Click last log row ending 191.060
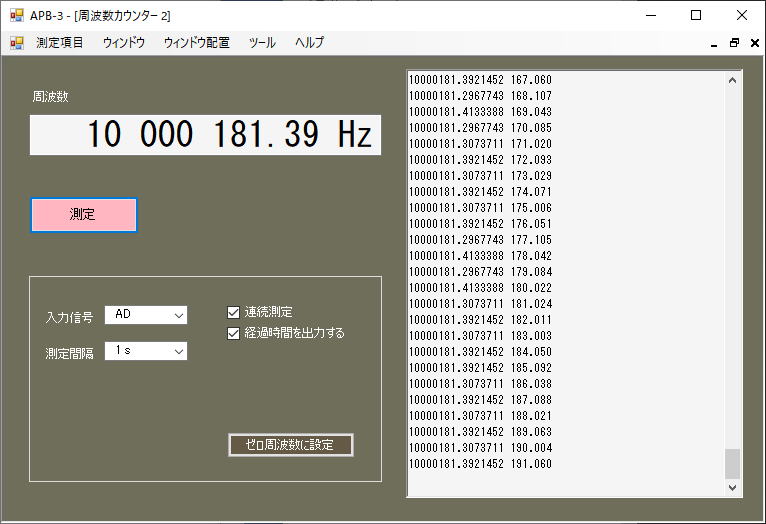 point(480,464)
